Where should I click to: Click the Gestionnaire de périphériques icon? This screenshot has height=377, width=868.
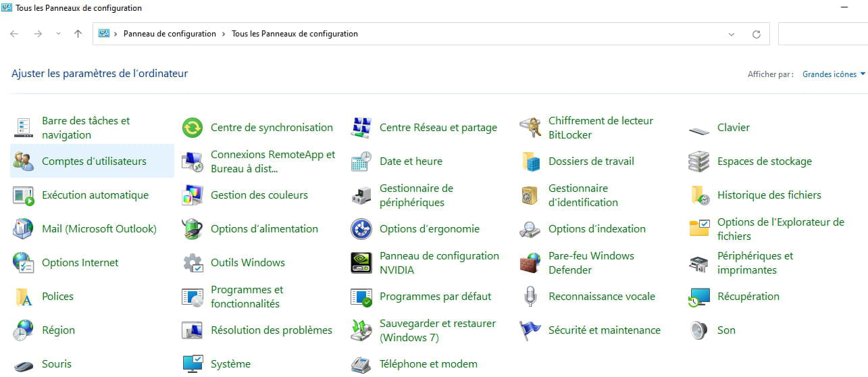coord(361,195)
